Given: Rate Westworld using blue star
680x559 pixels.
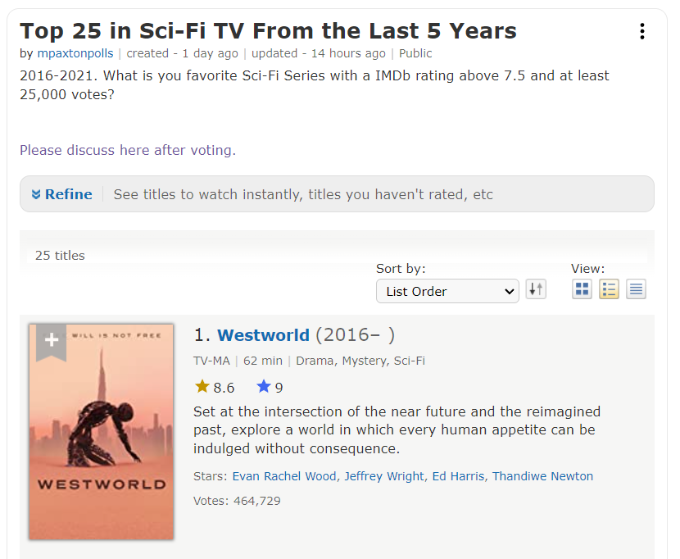Looking at the screenshot, I should [264, 387].
